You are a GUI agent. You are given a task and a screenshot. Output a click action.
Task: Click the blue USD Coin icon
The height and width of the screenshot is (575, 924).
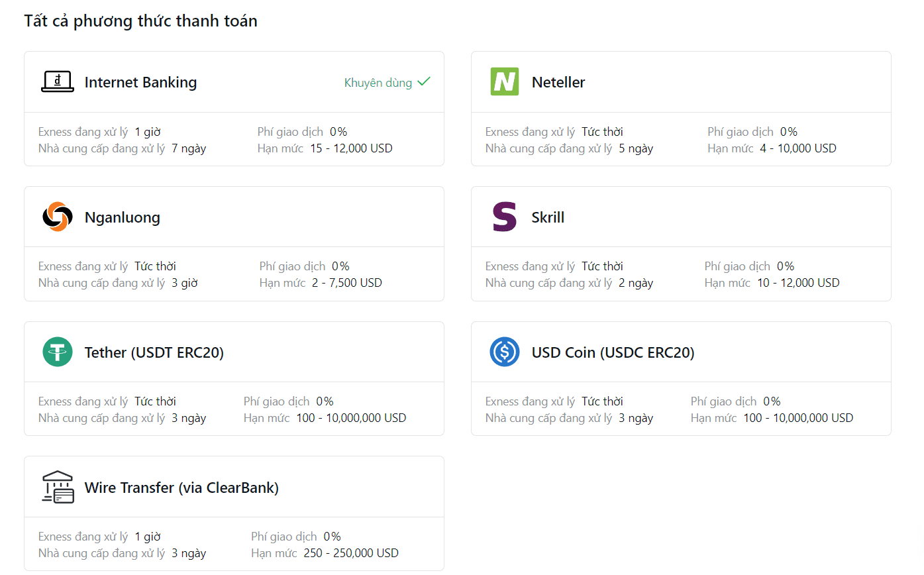click(x=505, y=352)
